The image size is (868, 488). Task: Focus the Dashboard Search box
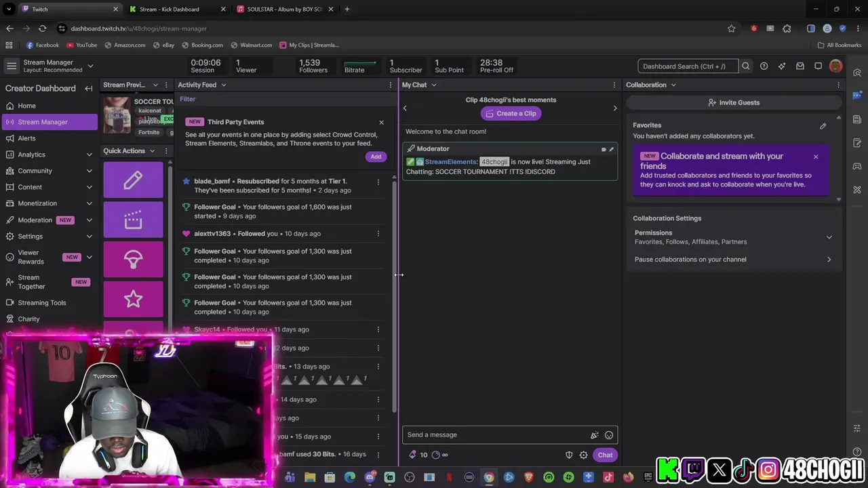click(x=688, y=66)
